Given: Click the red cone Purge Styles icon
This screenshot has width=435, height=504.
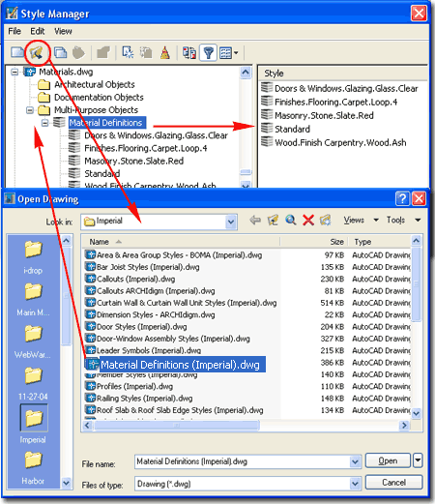Looking at the screenshot, I should (x=165, y=52).
